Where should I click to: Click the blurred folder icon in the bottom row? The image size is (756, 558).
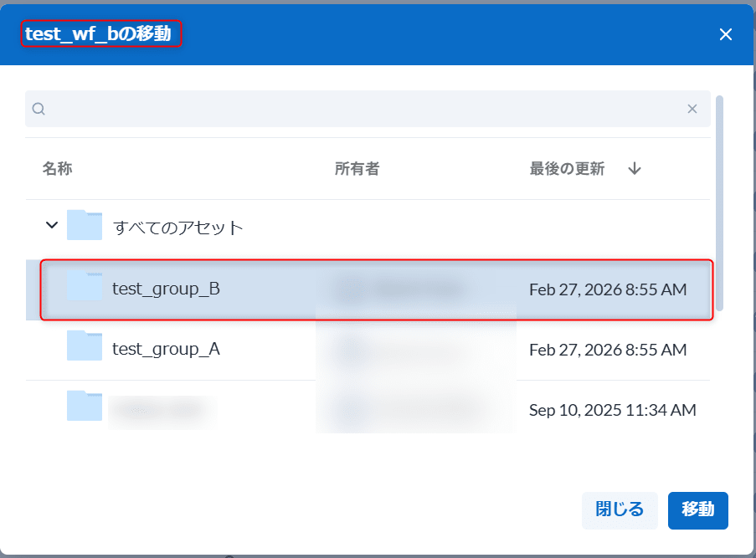click(85, 410)
